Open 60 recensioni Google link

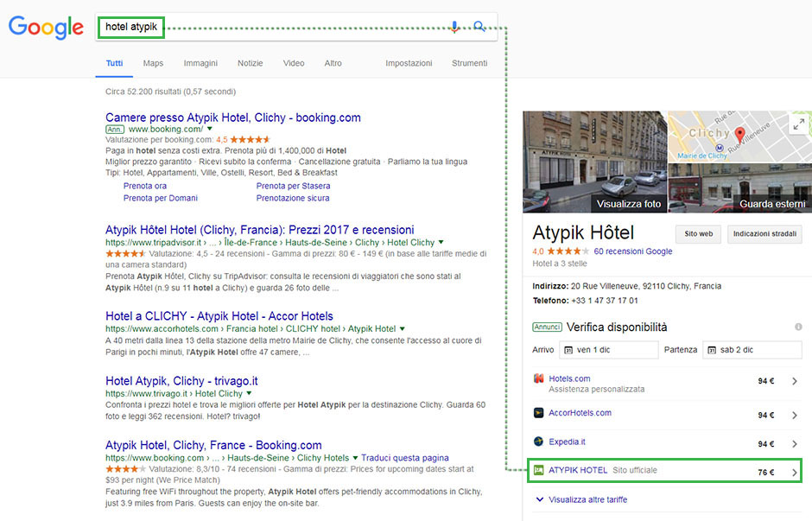point(633,251)
